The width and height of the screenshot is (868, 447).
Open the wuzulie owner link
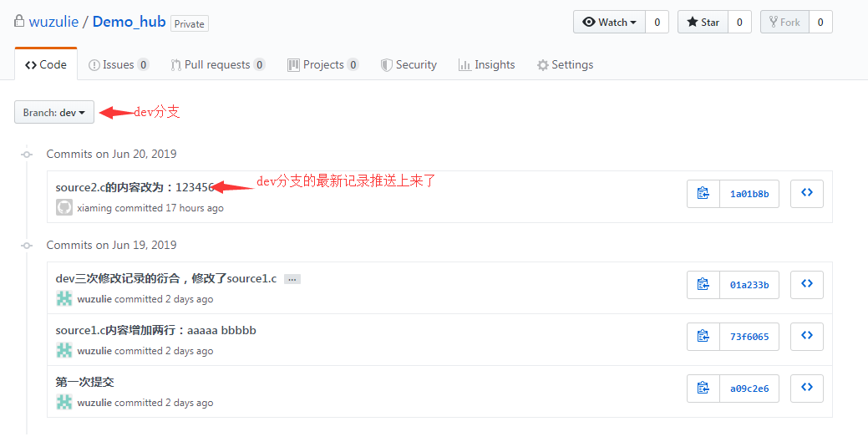tap(53, 23)
